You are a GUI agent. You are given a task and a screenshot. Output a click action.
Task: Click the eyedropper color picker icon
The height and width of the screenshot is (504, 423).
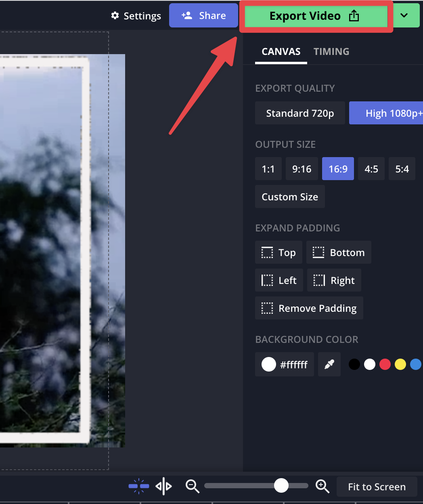pos(329,364)
